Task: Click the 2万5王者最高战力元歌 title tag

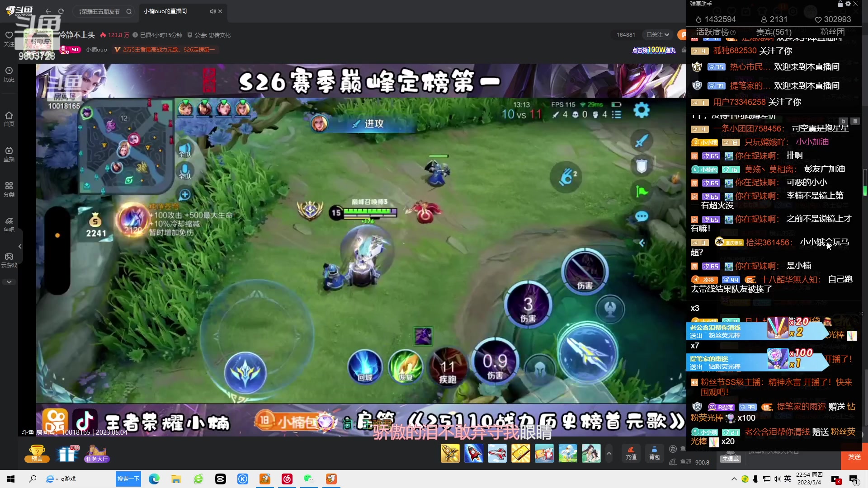Action: pos(165,50)
